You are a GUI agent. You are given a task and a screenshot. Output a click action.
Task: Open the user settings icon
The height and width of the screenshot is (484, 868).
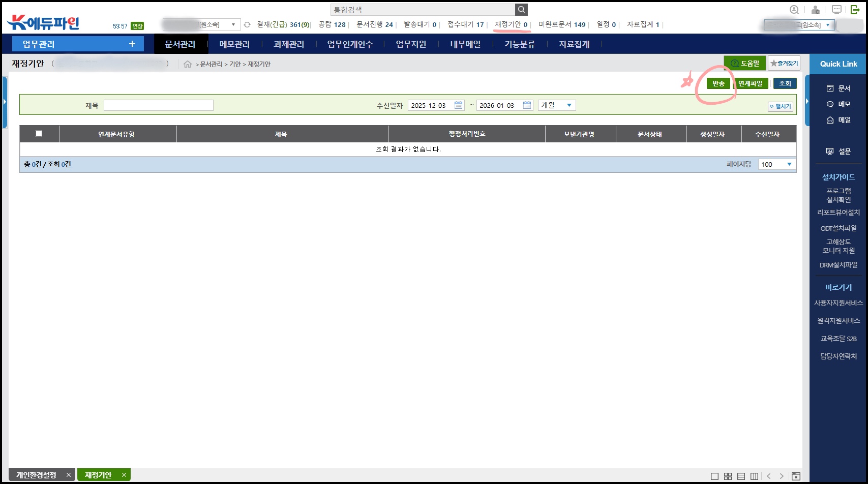tap(816, 10)
